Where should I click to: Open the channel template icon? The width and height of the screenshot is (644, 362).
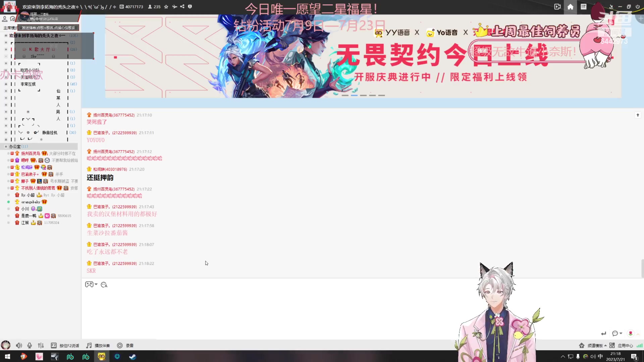coord(582,346)
